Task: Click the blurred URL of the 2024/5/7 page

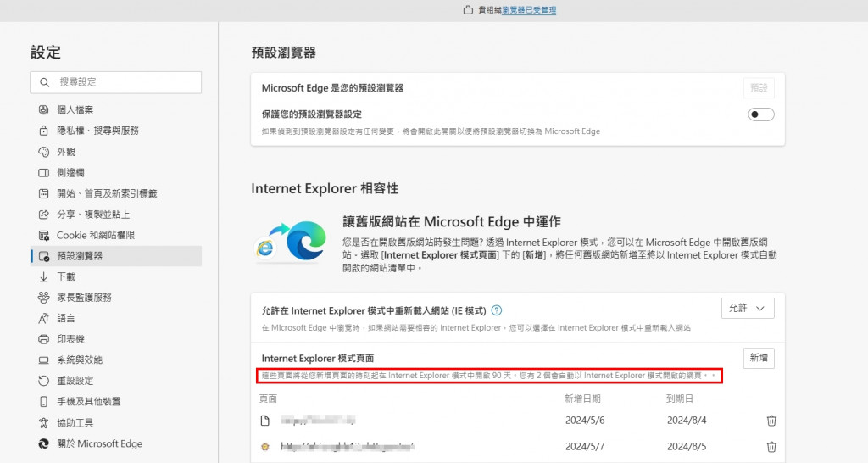Action: click(348, 446)
